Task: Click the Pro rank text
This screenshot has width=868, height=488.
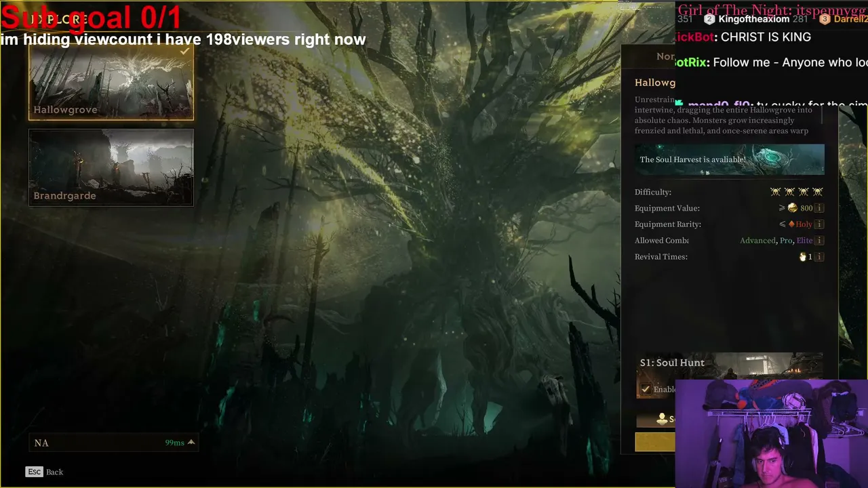Action: pyautogui.click(x=786, y=241)
